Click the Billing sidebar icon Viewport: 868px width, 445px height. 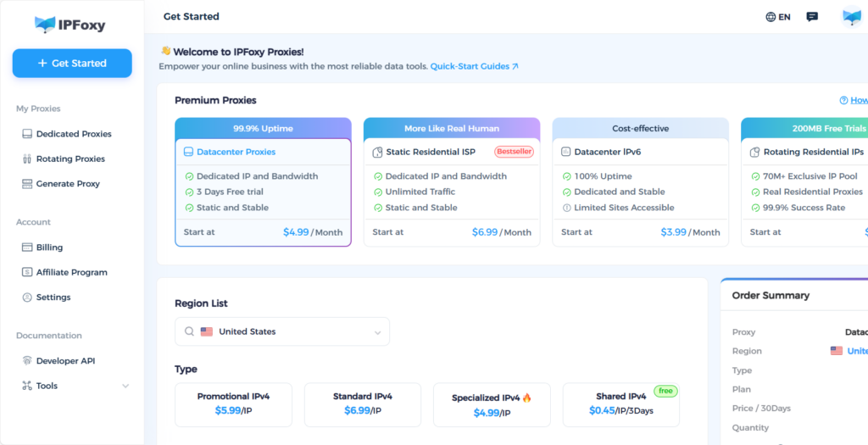27,248
